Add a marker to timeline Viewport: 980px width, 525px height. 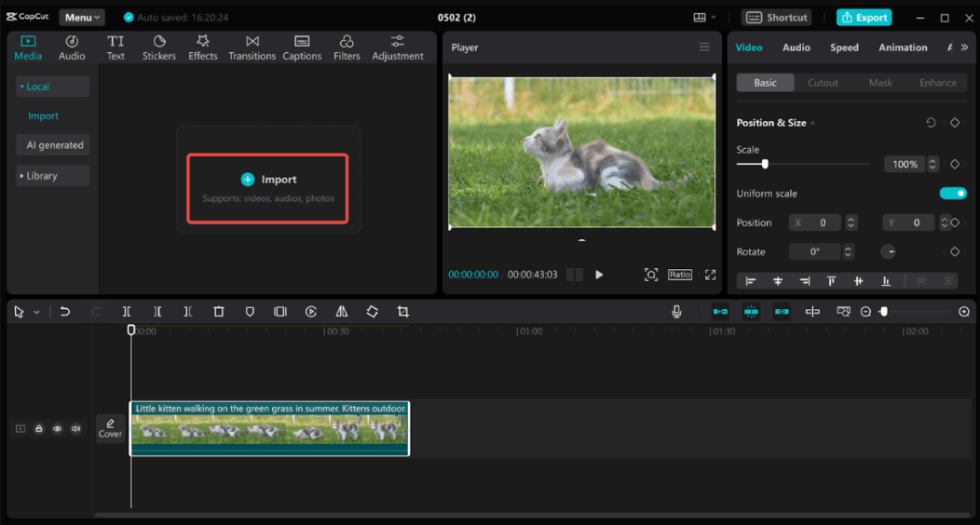[250, 312]
